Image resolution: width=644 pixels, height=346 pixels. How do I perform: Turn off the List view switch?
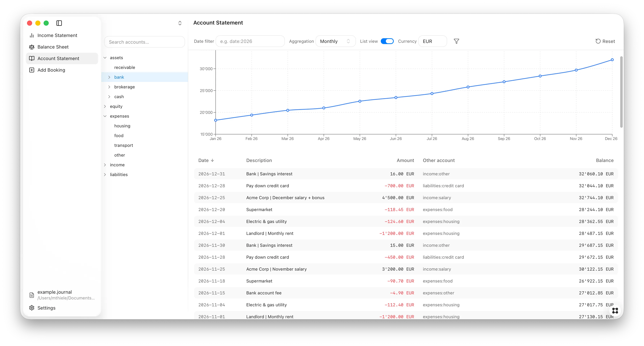[x=387, y=41]
